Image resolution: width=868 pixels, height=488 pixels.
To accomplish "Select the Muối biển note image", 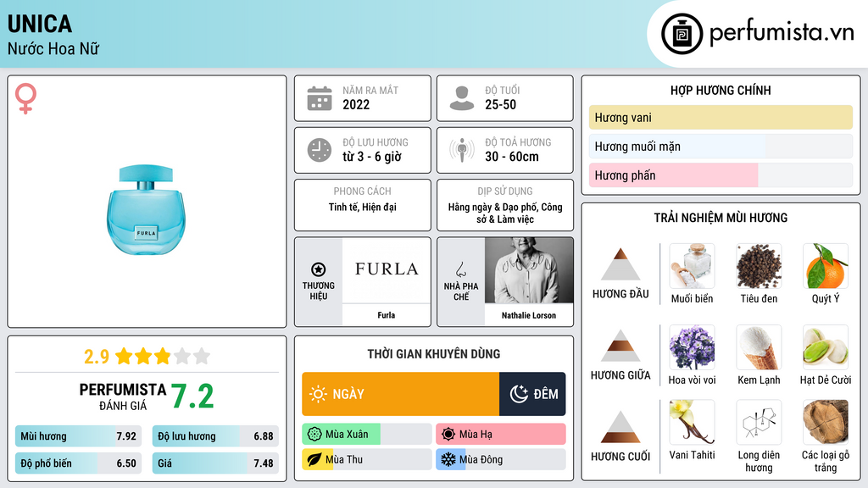I will (692, 266).
